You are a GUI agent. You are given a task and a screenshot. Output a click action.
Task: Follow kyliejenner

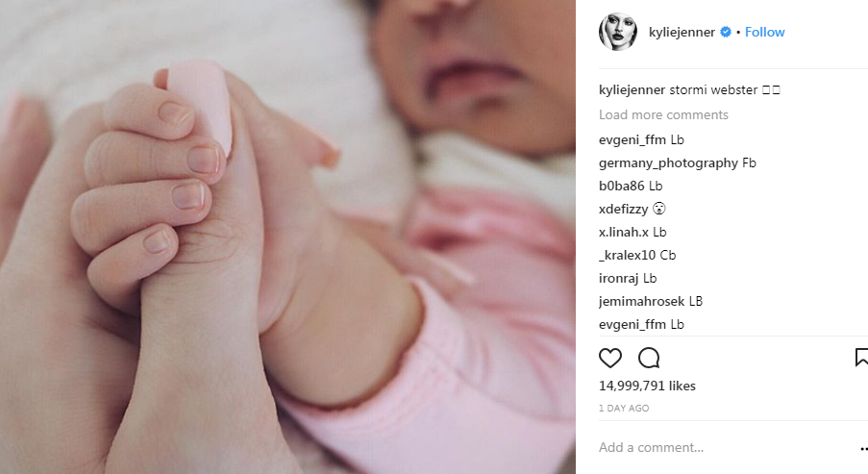click(x=764, y=32)
